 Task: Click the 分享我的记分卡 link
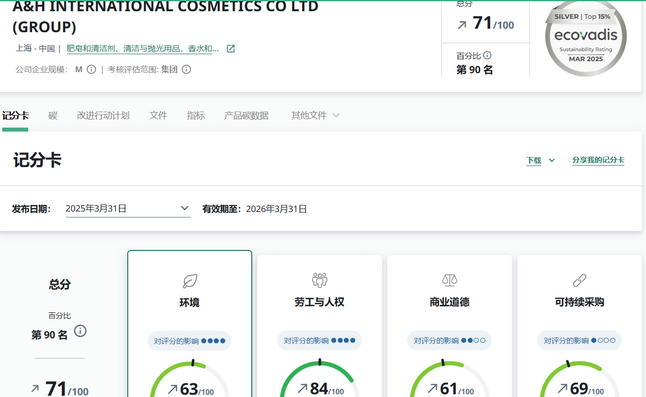point(598,160)
